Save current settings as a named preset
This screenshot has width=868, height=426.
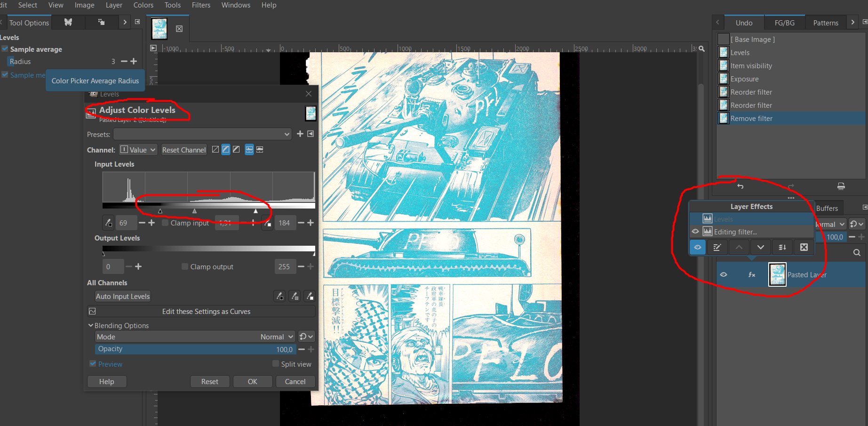[300, 134]
